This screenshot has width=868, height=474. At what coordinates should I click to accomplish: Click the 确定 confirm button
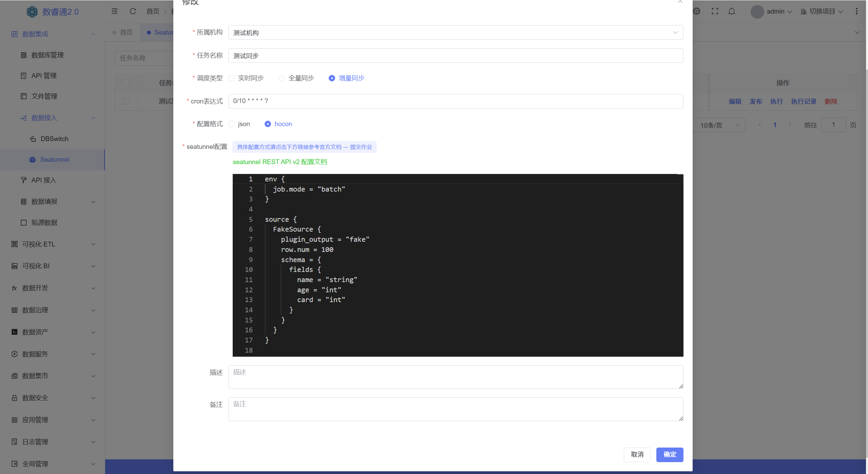pos(669,454)
